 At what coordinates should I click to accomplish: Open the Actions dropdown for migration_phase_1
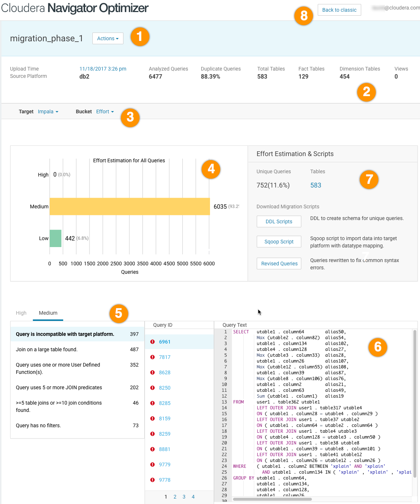click(x=108, y=38)
